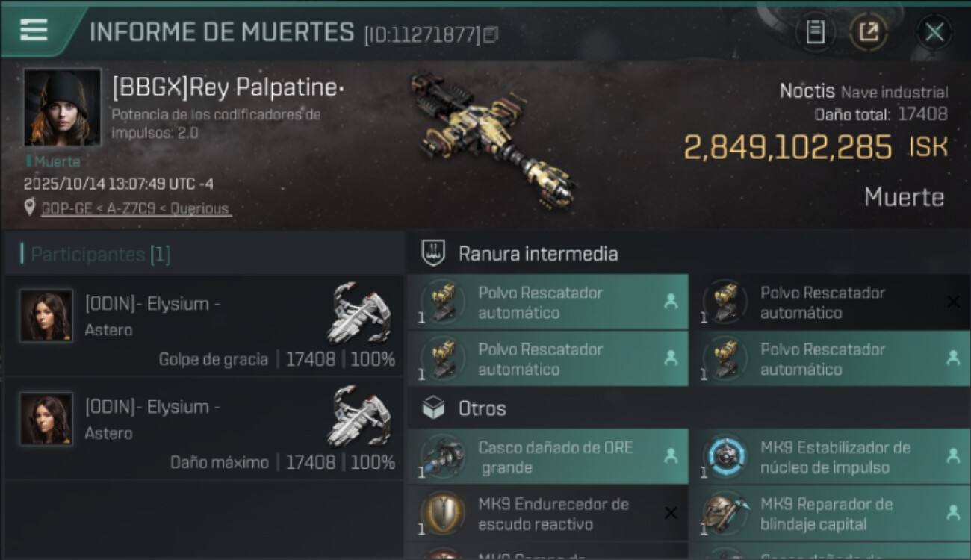Click the X mark on destroyed Polvo Rescatador
The height and width of the screenshot is (560, 971).
[953, 302]
